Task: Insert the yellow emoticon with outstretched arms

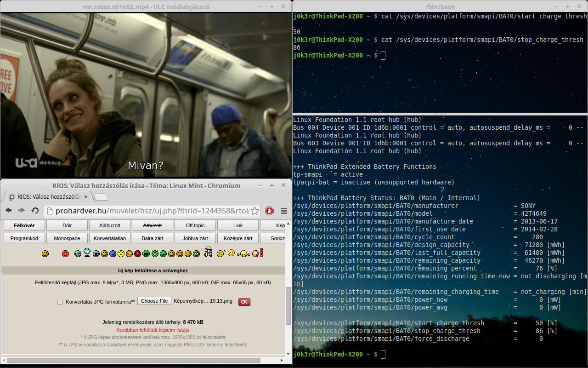Action: tap(243, 253)
